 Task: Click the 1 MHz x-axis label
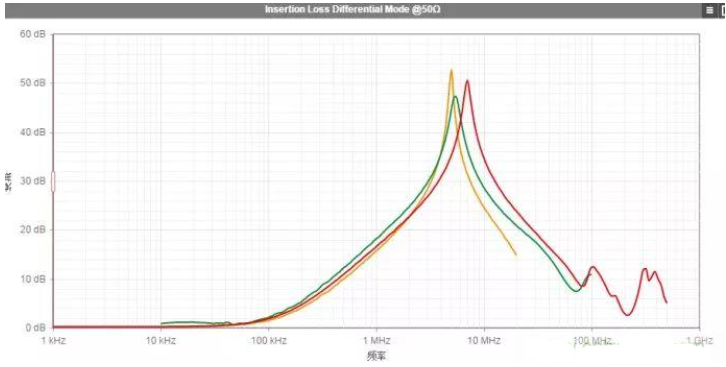[x=377, y=341]
